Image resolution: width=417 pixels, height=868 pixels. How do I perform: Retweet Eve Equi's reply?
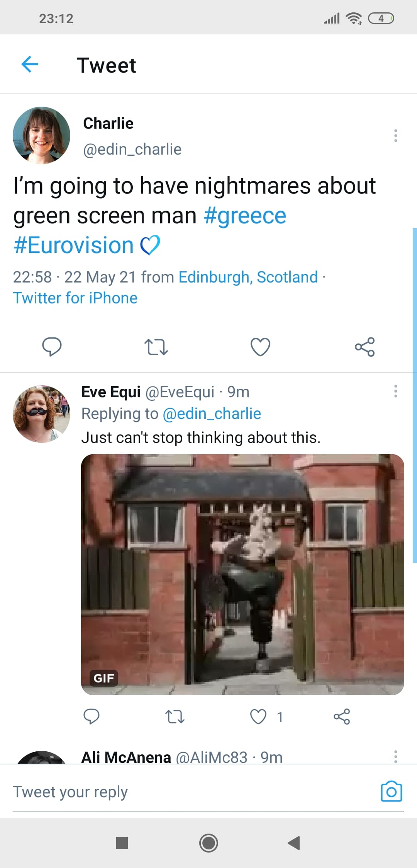pyautogui.click(x=175, y=717)
